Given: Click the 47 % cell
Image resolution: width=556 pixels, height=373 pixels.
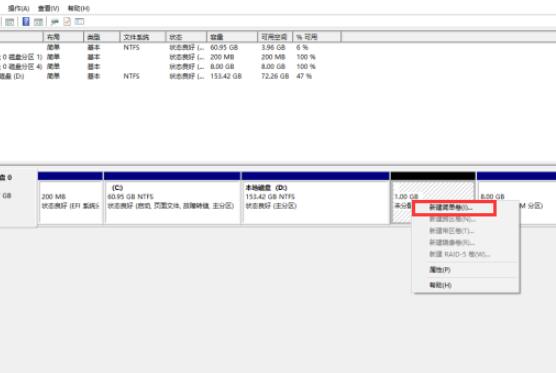Looking at the screenshot, I should coord(304,76).
